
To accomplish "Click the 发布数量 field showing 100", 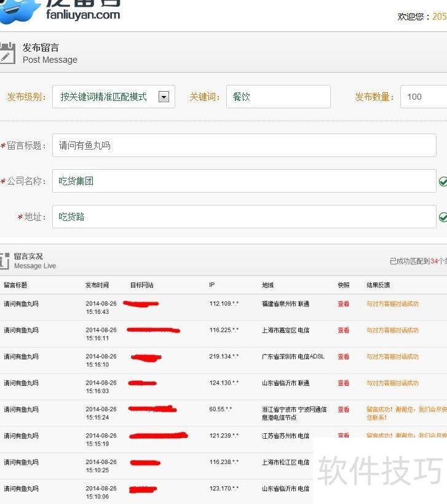I will click(x=424, y=97).
